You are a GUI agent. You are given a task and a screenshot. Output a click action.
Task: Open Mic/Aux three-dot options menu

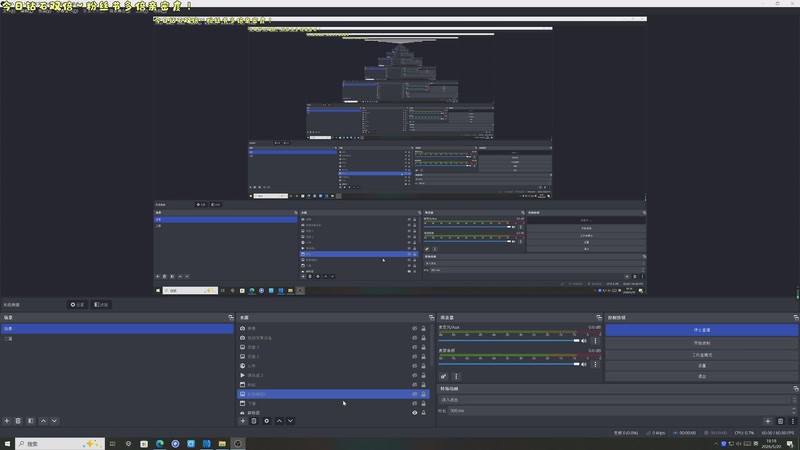point(595,341)
